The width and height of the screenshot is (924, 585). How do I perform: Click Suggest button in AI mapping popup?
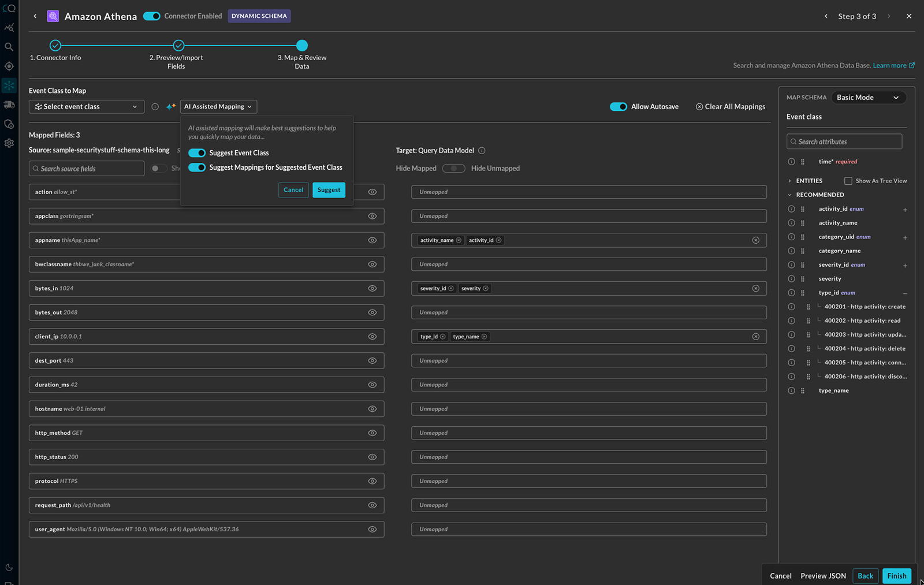(329, 190)
